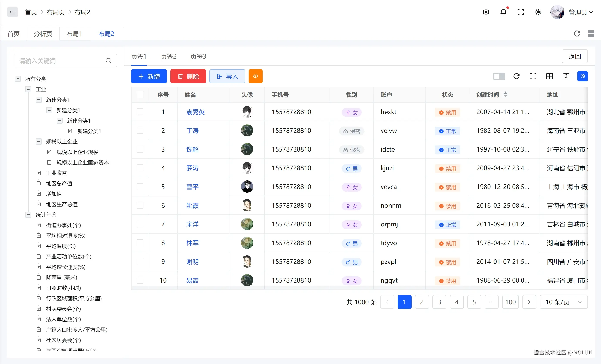The image size is (601, 364).
Task: Refresh the table with toolbar reload icon
Action: (x=516, y=76)
